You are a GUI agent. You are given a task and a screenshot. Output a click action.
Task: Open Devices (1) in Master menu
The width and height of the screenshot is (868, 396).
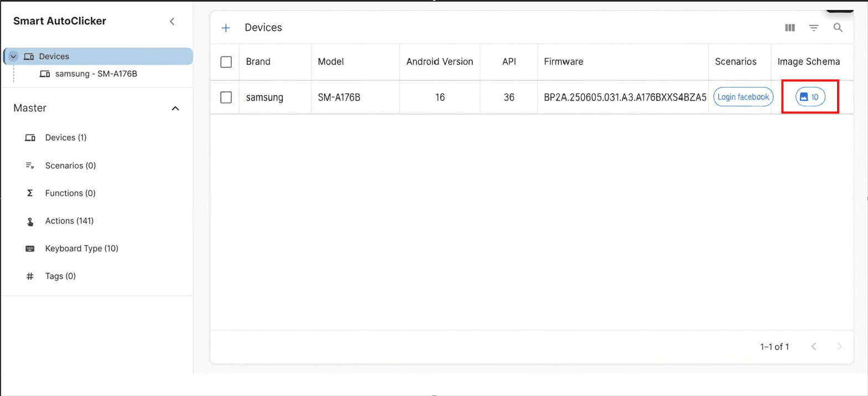pyautogui.click(x=66, y=137)
